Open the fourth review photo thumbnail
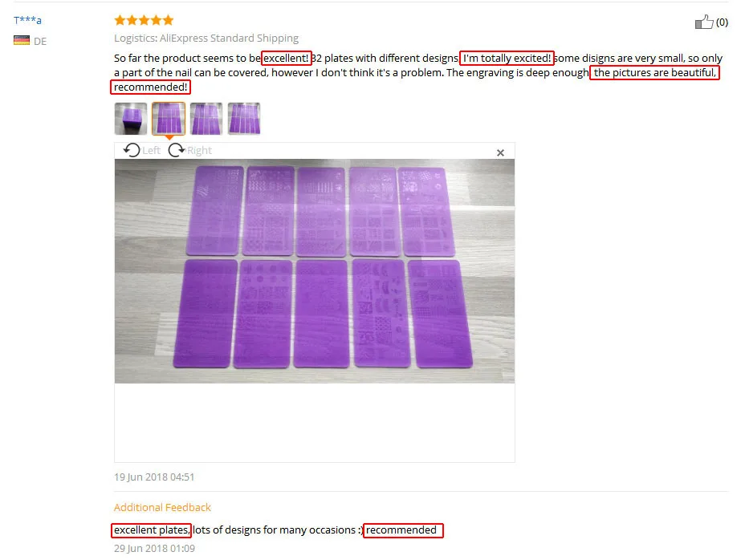Screen dimensions: 745x560 pyautogui.click(x=244, y=119)
